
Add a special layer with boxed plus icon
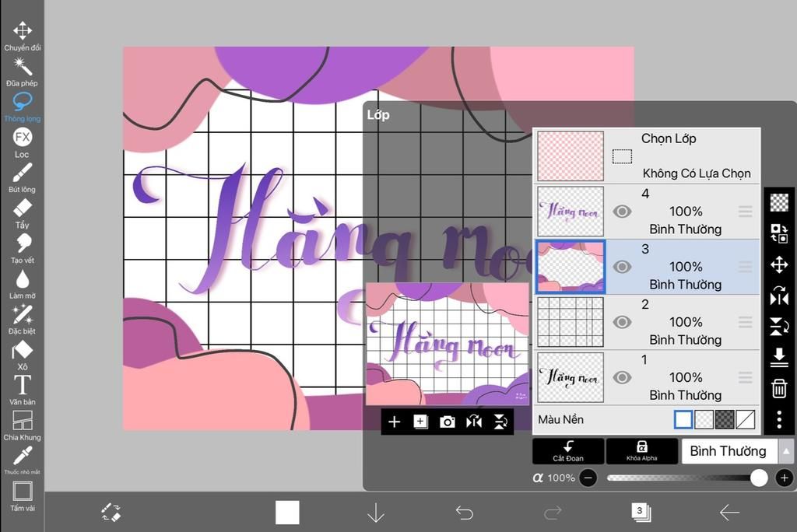(420, 422)
